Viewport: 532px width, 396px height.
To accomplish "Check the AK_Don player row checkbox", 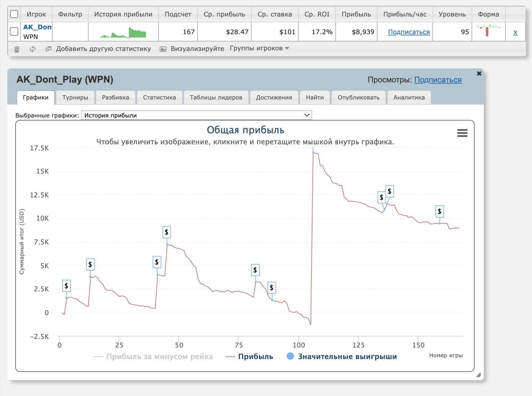I will pos(14,31).
